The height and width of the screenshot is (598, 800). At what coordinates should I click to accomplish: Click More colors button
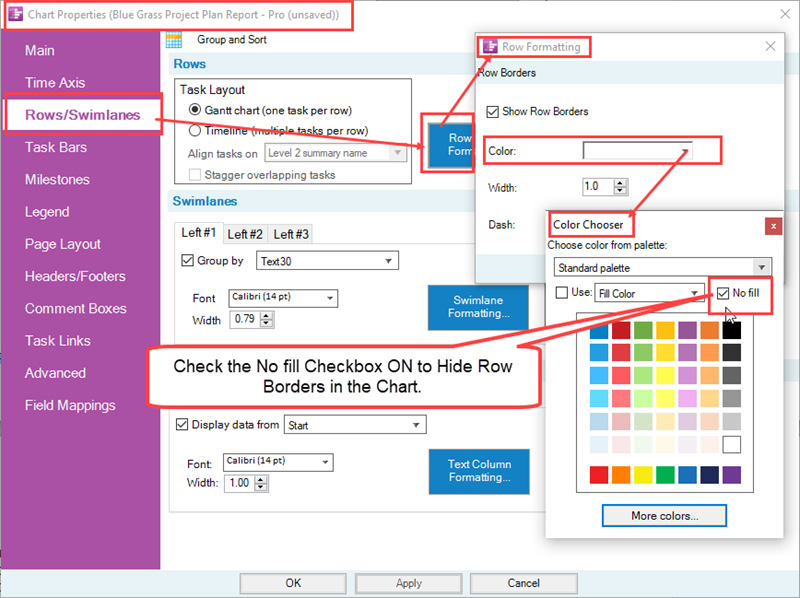tap(664, 515)
